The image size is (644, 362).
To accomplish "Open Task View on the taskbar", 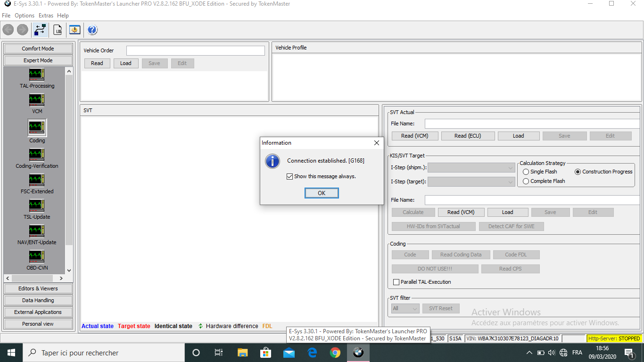I will 219,353.
